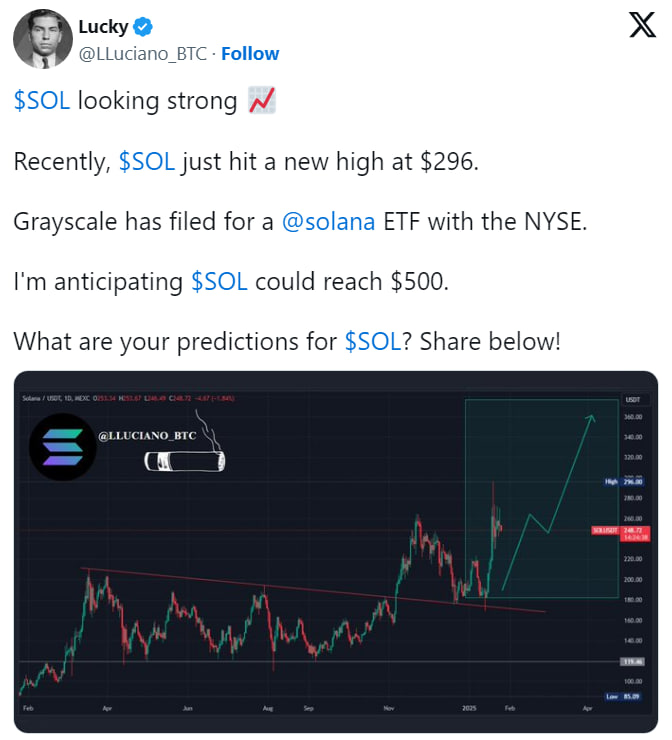Click the $SOL cashtag before 'could reach $500'
The image size is (672, 740).
(x=220, y=281)
